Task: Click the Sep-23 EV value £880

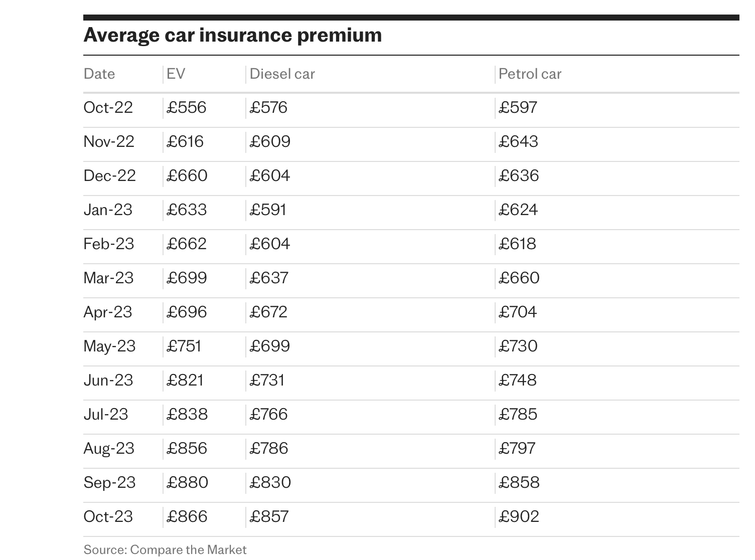Action: pyautogui.click(x=187, y=482)
